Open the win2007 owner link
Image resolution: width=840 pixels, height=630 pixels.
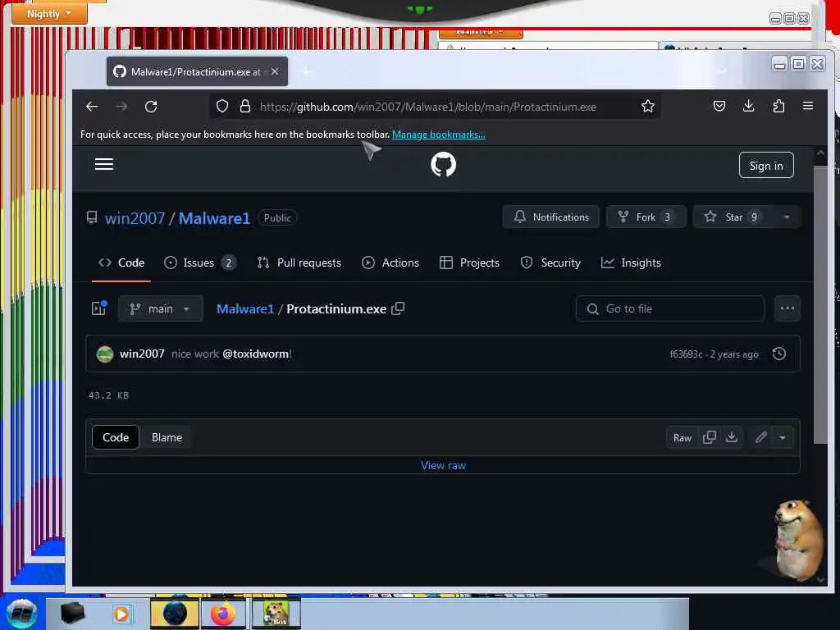pos(135,218)
